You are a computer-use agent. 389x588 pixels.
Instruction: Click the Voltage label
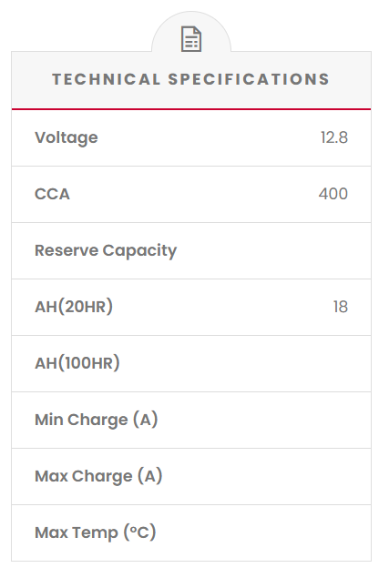pos(67,137)
